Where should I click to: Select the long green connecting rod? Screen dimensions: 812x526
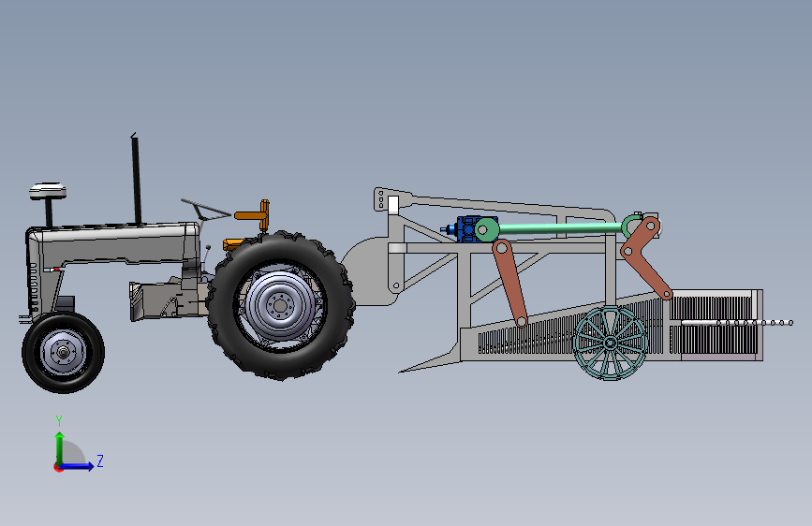[x=559, y=227]
